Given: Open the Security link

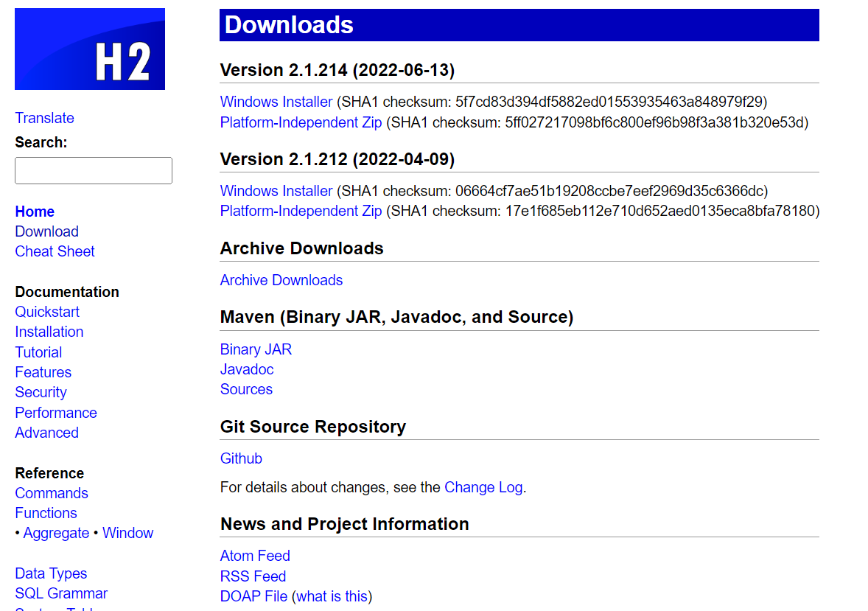Looking at the screenshot, I should point(41,392).
